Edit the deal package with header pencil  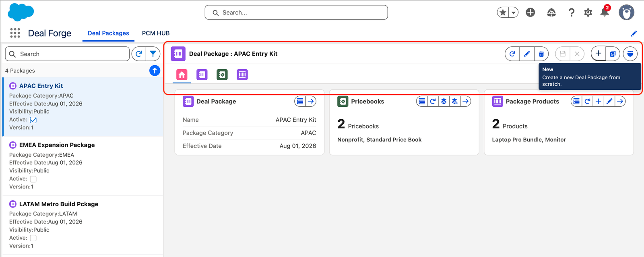coord(527,54)
